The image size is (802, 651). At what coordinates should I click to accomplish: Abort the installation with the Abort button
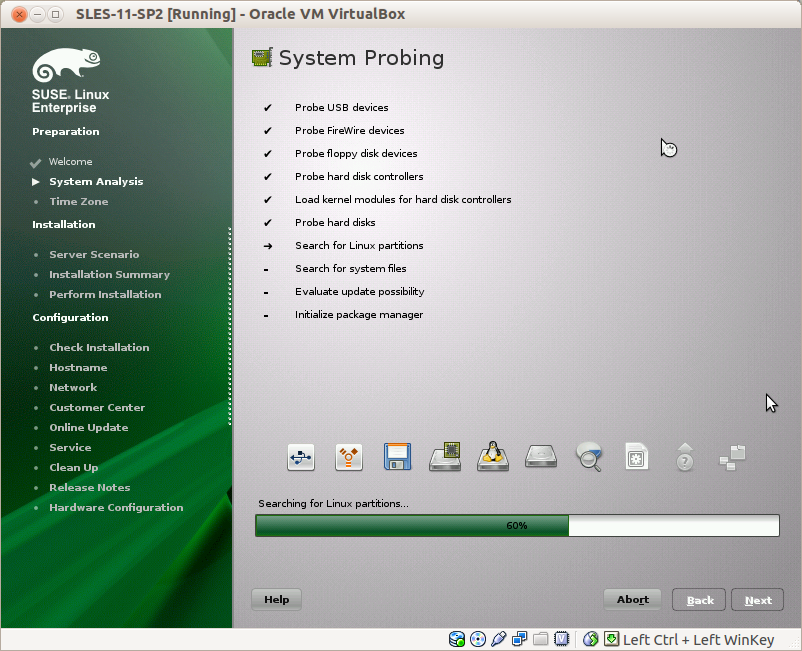(633, 599)
